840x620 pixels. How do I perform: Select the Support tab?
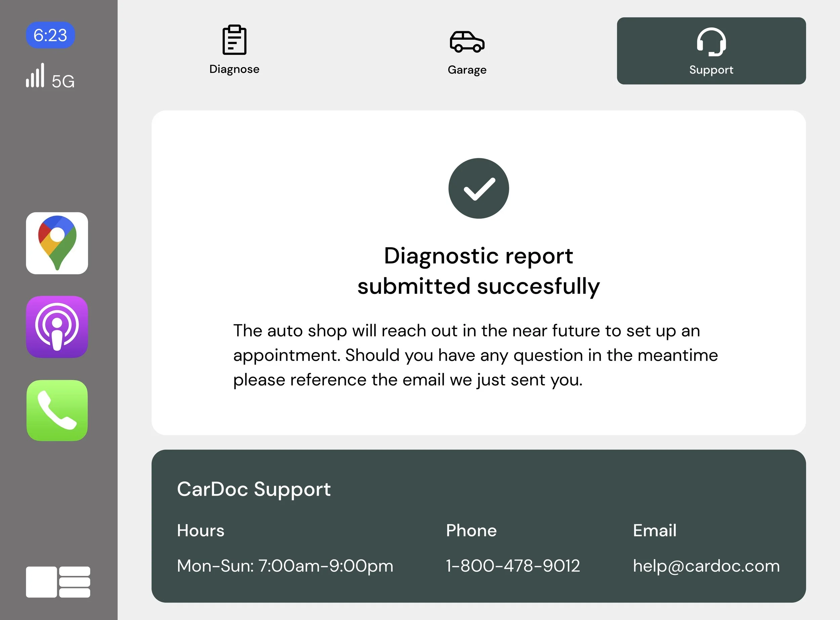(x=711, y=70)
